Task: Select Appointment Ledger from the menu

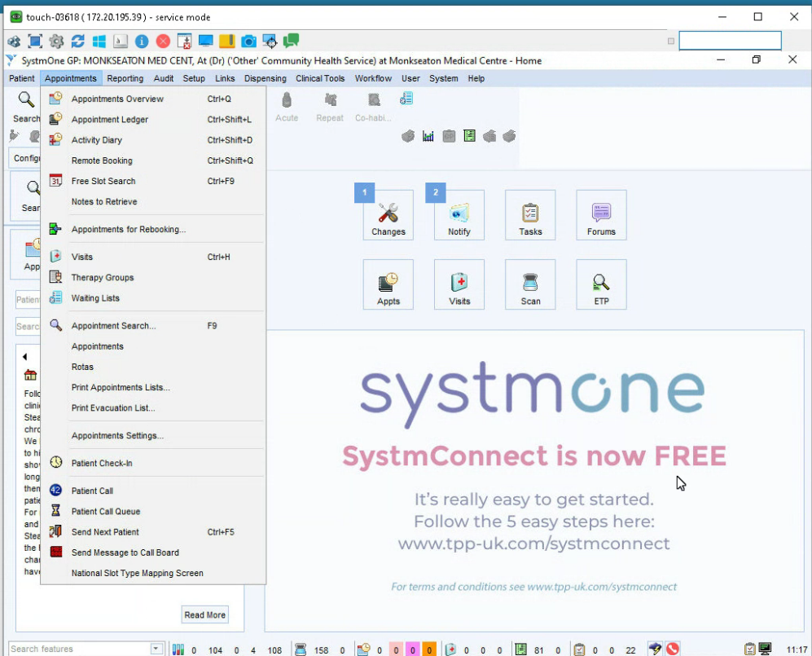Action: 153,120
